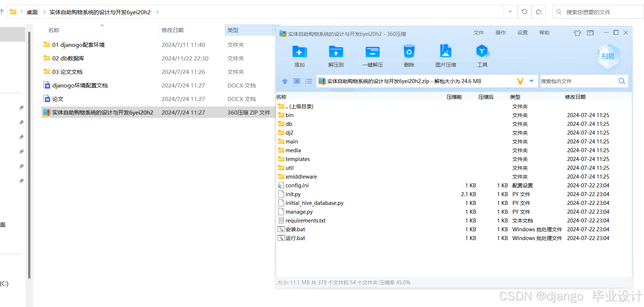644x307 pixels.
Task: Sort Explorer list by 修改日期 column
Action: [173, 30]
